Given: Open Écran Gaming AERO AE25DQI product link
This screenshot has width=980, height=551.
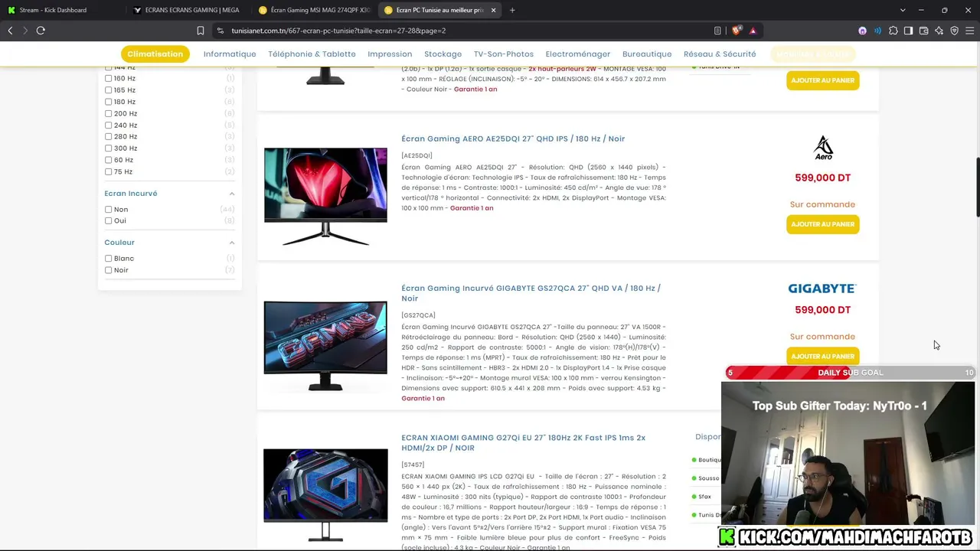Looking at the screenshot, I should 513,139.
